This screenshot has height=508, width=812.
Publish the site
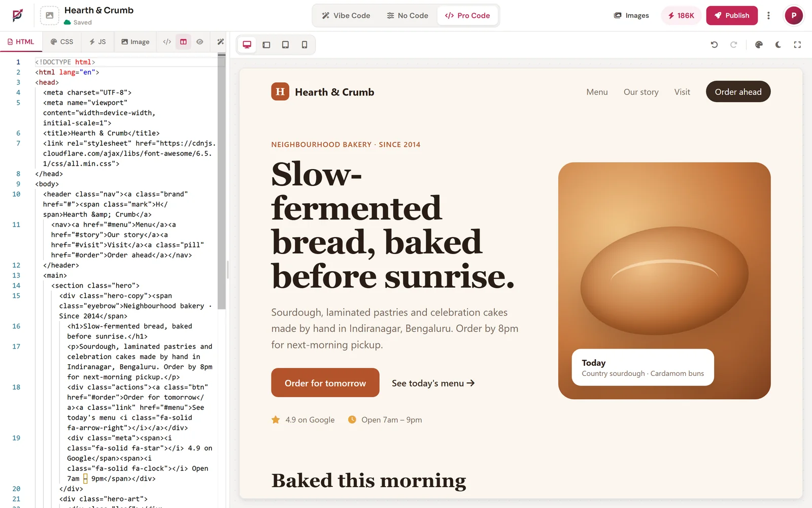click(x=732, y=16)
